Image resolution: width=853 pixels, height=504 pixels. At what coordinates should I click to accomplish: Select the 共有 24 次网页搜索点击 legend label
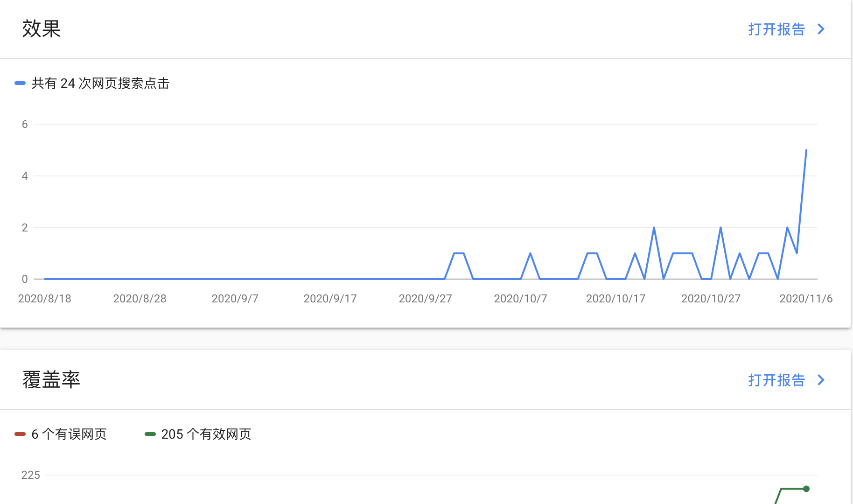pos(100,84)
